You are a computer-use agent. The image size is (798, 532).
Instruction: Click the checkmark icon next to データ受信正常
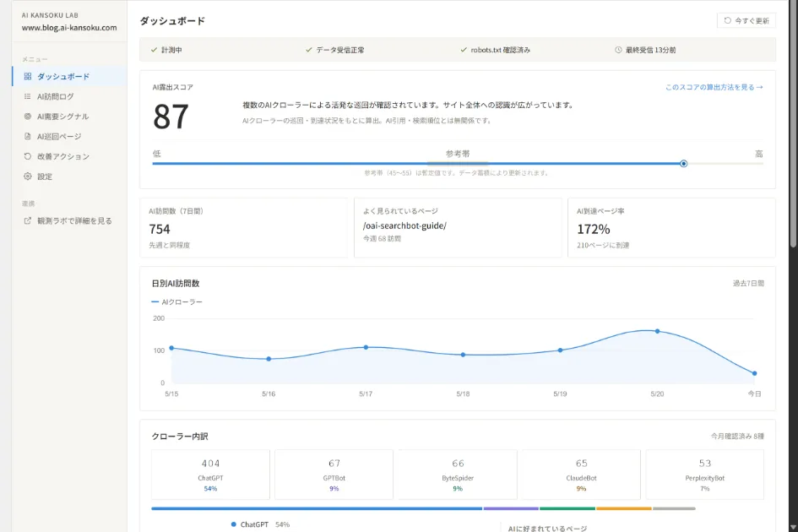pyautogui.click(x=308, y=50)
